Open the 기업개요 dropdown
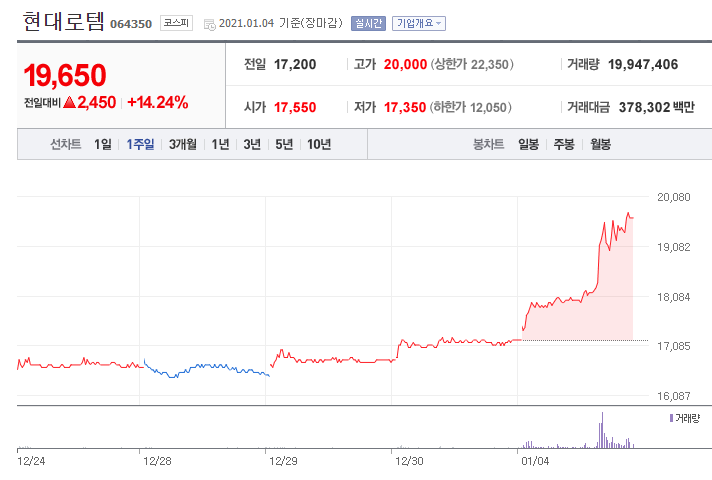Viewport: 712px width, 480px height. pos(419,23)
